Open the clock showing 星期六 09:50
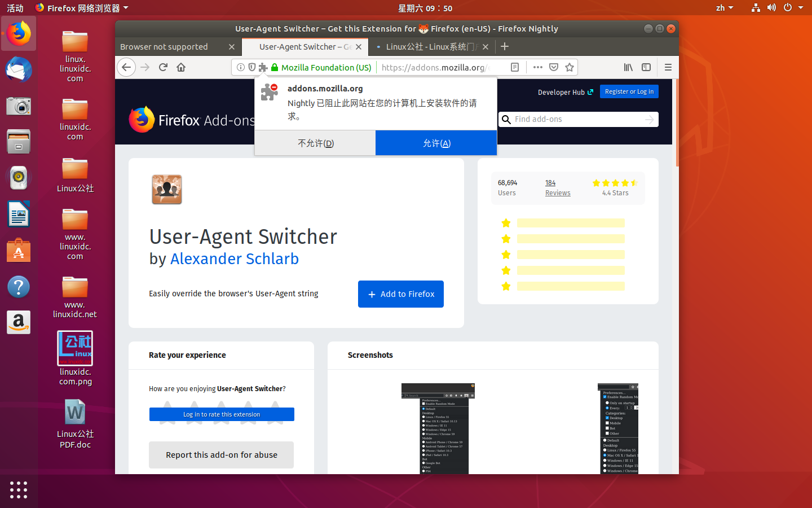The width and height of the screenshot is (812, 508). tap(425, 8)
